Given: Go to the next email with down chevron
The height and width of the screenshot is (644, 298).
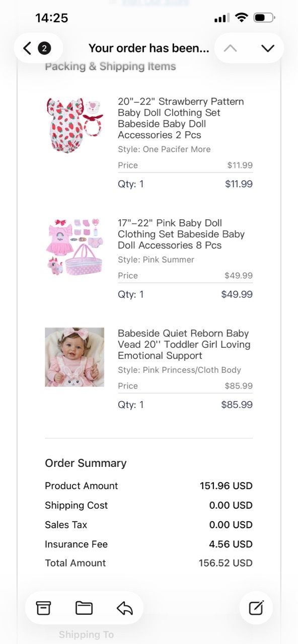Looking at the screenshot, I should click(x=268, y=48).
